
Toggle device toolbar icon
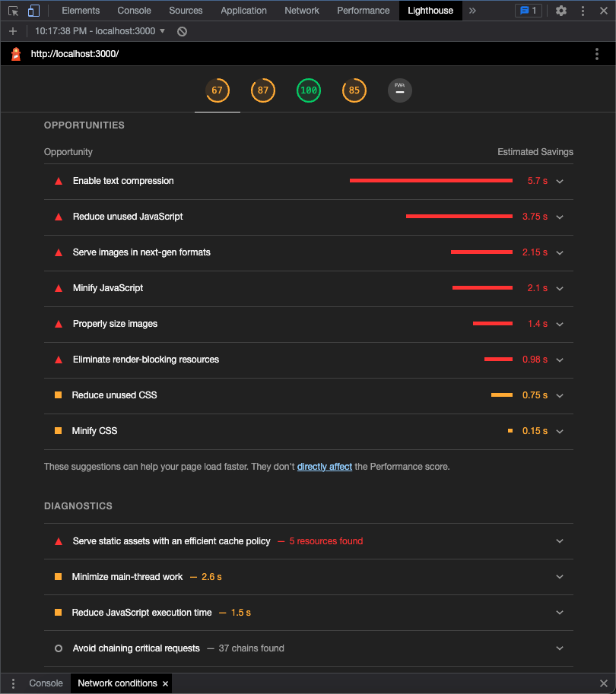click(33, 11)
